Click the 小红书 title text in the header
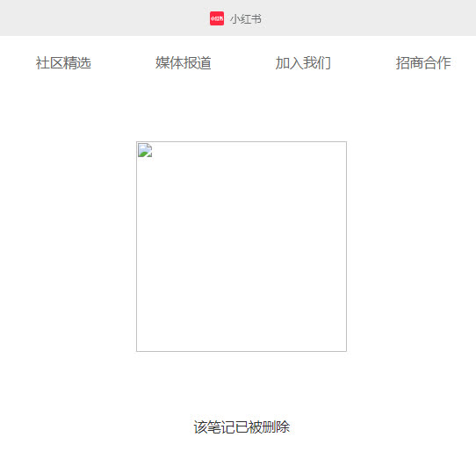The height and width of the screenshot is (473, 476). pos(246,19)
